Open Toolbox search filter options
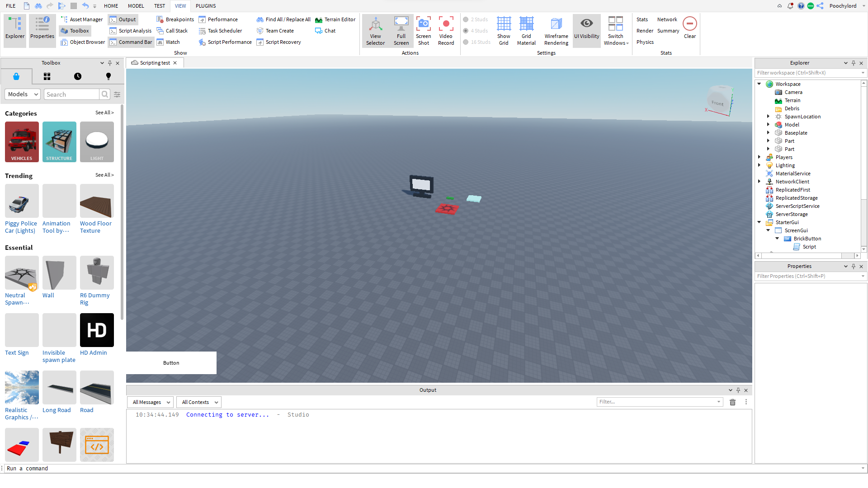The image size is (868, 488). pyautogui.click(x=117, y=94)
